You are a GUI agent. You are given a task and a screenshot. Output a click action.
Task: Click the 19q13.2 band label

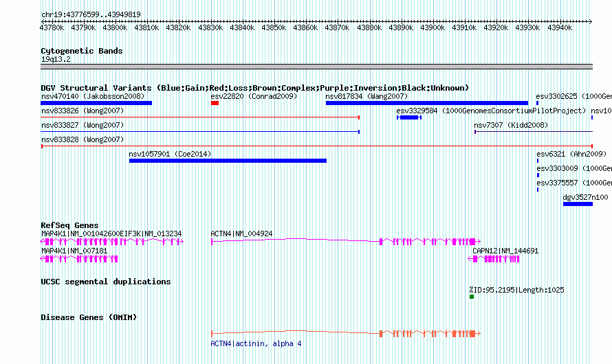(56, 59)
